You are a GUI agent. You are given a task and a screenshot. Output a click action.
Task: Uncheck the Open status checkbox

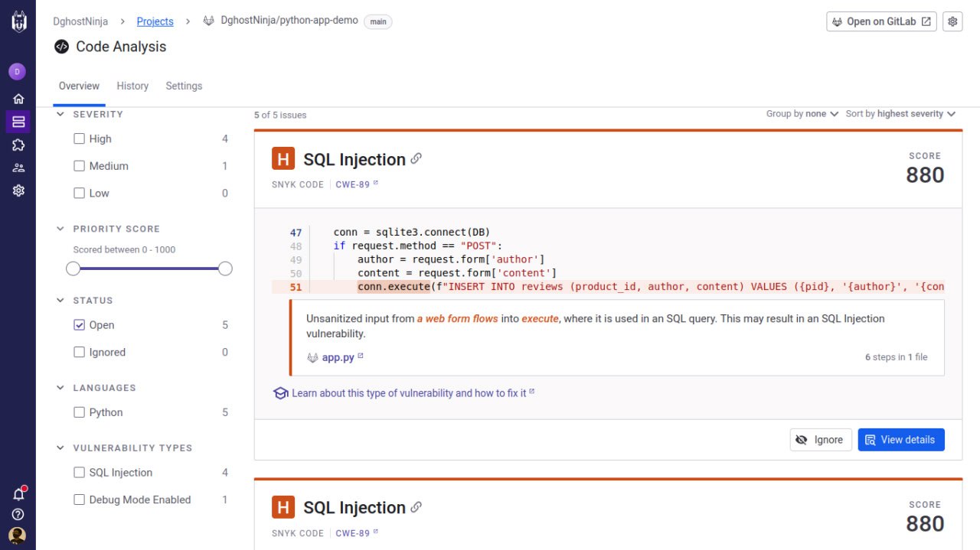[x=79, y=325]
